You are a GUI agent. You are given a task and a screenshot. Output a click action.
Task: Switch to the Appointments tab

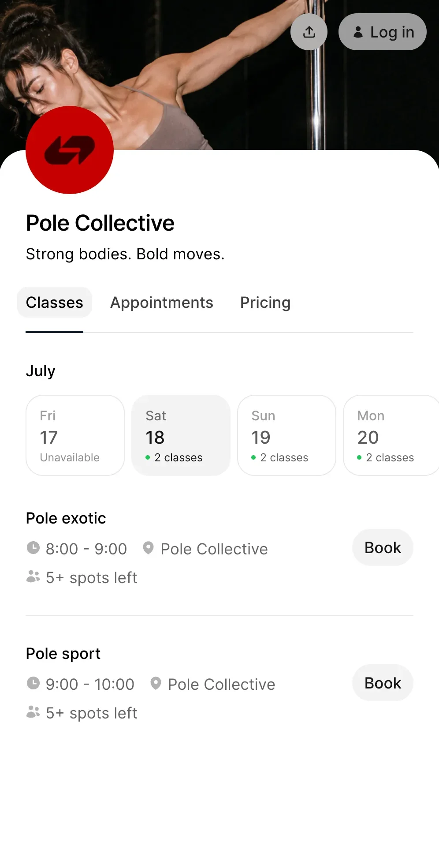pyautogui.click(x=162, y=303)
